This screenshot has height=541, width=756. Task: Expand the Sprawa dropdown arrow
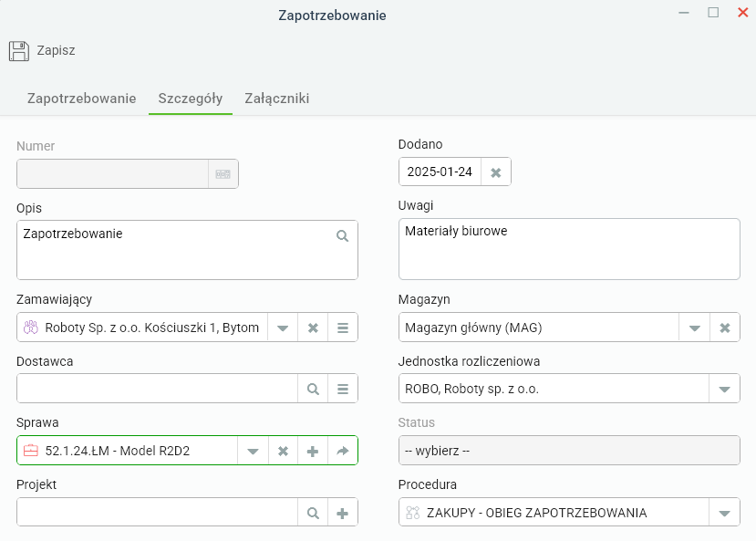click(x=253, y=452)
